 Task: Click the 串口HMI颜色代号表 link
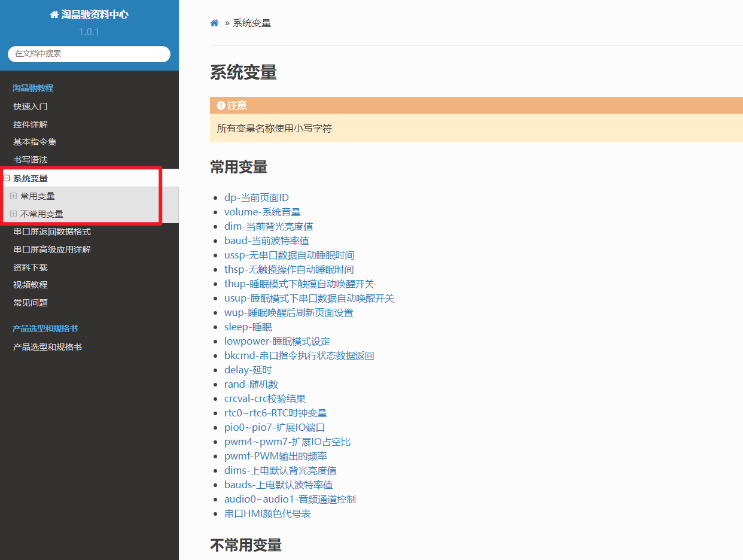coord(267,514)
